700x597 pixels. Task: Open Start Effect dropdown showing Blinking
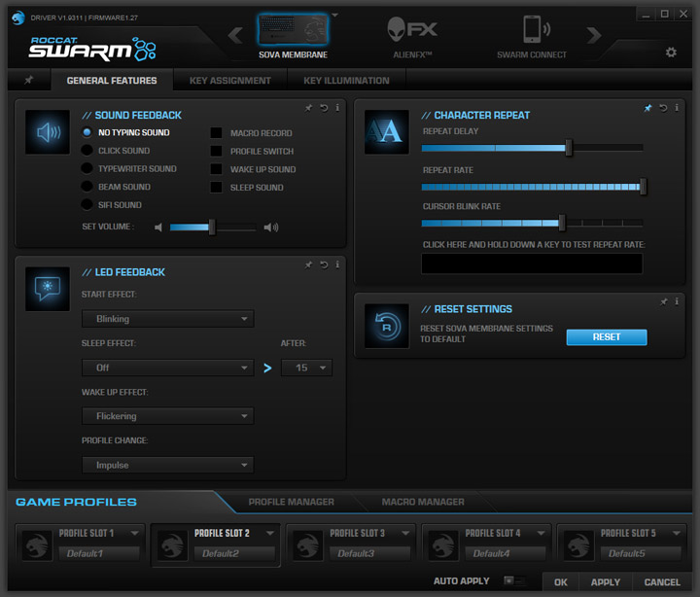(168, 319)
